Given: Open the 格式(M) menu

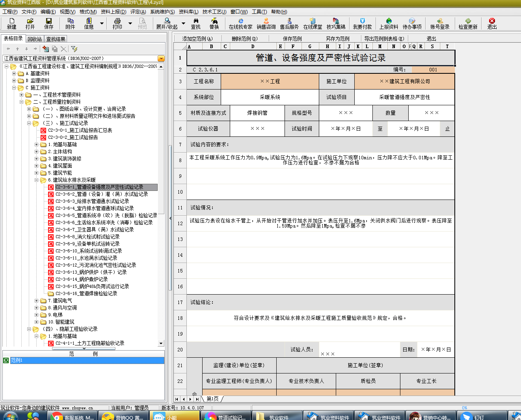Looking at the screenshot, I should (88, 12).
